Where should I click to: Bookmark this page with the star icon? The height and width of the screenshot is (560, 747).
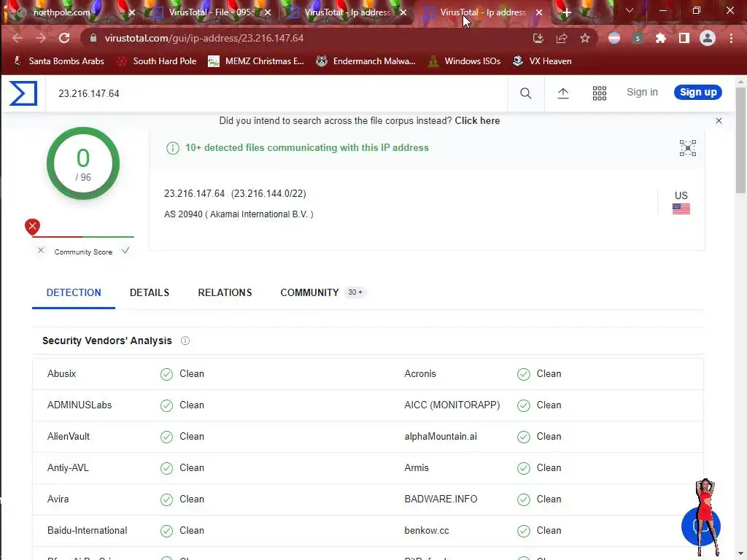[x=585, y=38]
